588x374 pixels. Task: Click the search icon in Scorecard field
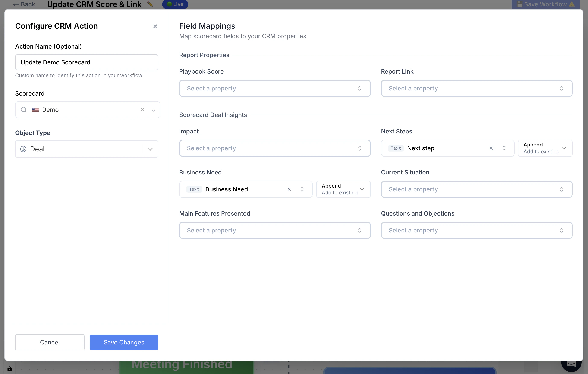tap(24, 110)
